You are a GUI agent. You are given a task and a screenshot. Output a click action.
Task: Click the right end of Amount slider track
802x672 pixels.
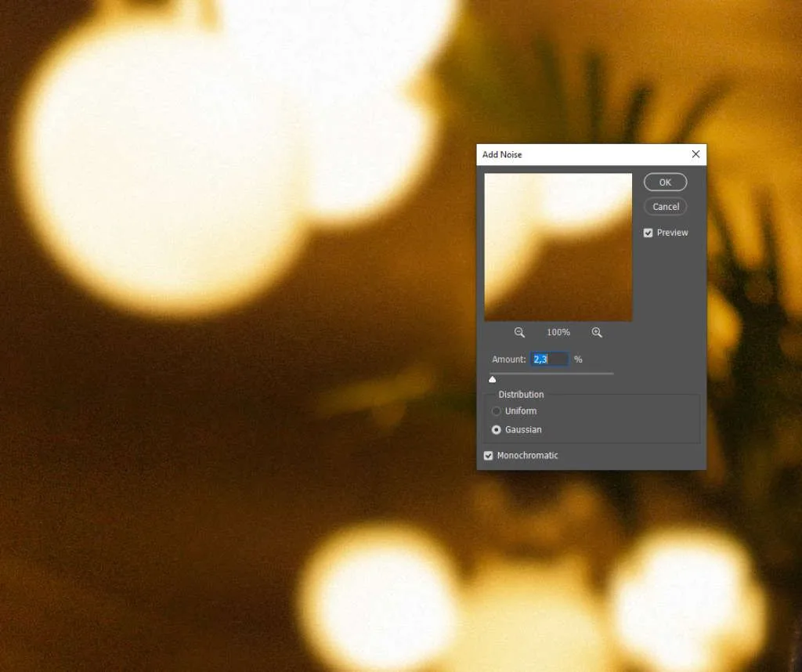(612, 374)
